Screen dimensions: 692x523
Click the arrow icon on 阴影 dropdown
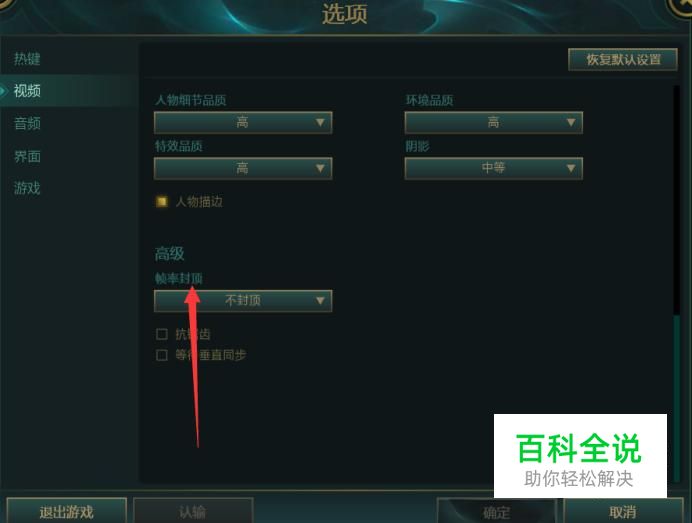click(571, 168)
